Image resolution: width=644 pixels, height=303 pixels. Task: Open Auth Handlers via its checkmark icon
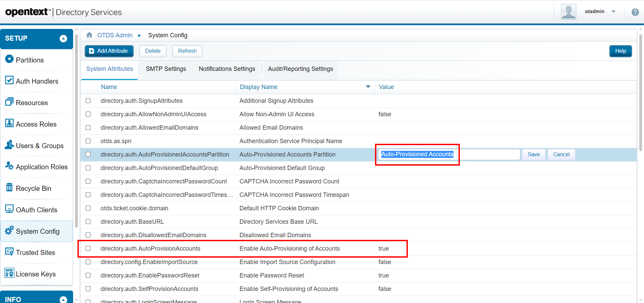click(x=9, y=80)
